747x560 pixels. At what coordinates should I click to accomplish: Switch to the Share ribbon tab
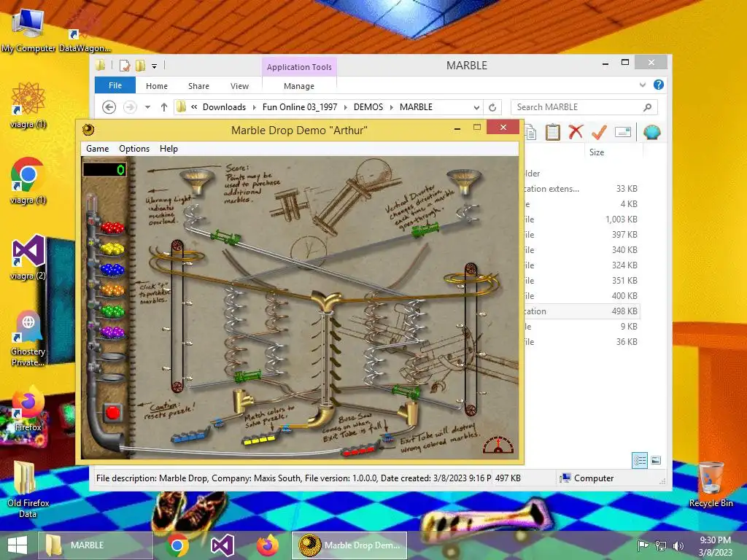pyautogui.click(x=198, y=86)
